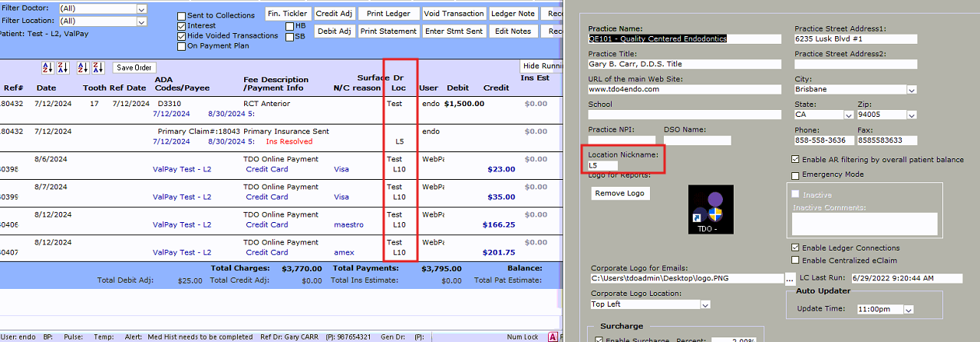980x342 pixels.
Task: Click the ellipsis browse button beside the logo path
Action: [789, 278]
